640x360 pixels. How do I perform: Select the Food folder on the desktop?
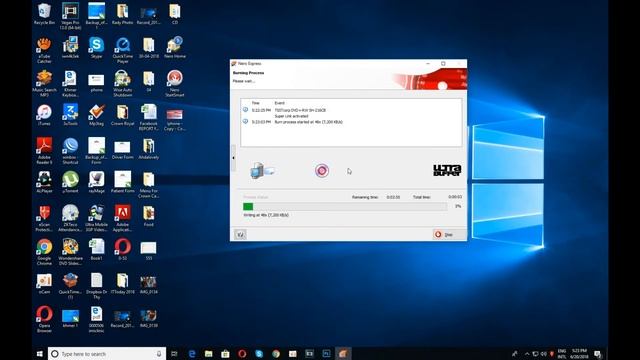pyautogui.click(x=149, y=216)
